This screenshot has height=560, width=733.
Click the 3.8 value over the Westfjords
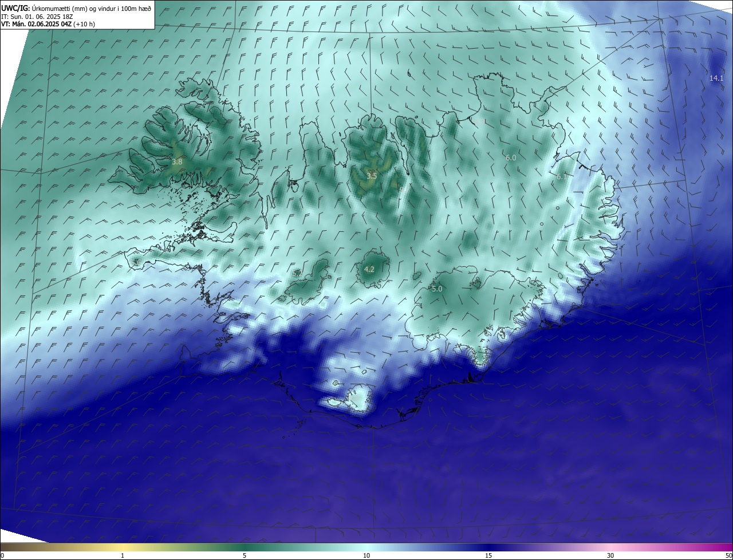coord(177,162)
